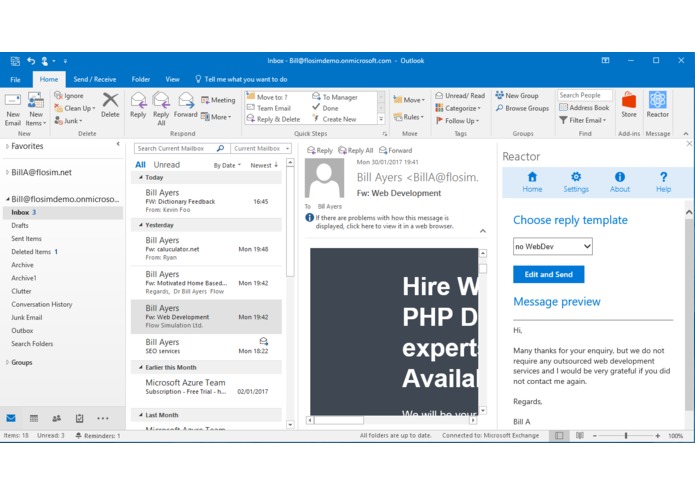Click the Delete X icon
Screen dimensions: 695x494
click(110, 100)
